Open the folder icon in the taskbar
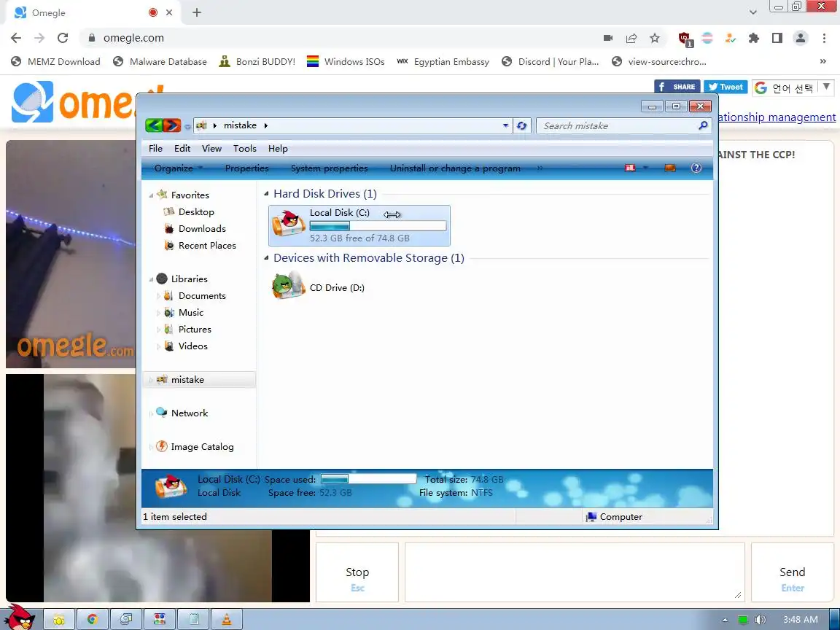Viewport: 840px width, 630px height. click(x=58, y=619)
